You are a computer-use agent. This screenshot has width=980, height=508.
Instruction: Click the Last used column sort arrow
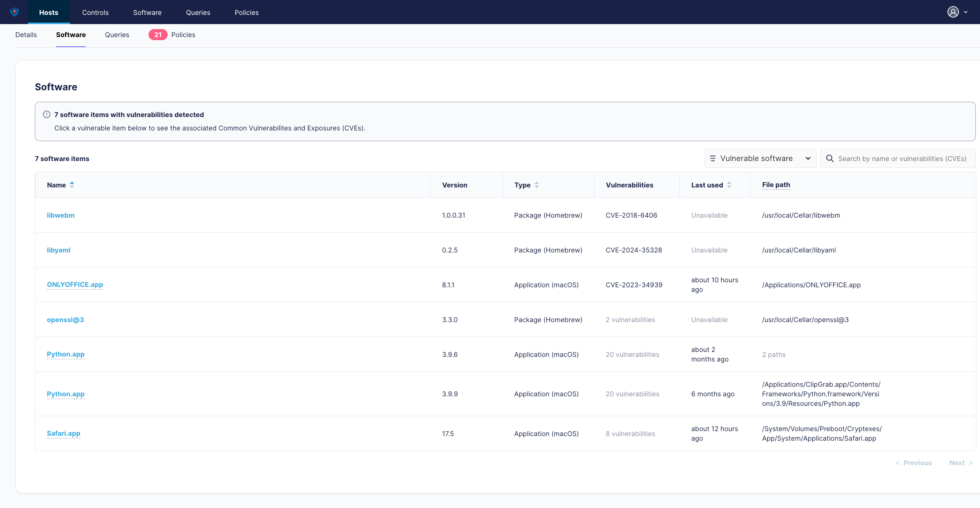tap(730, 185)
